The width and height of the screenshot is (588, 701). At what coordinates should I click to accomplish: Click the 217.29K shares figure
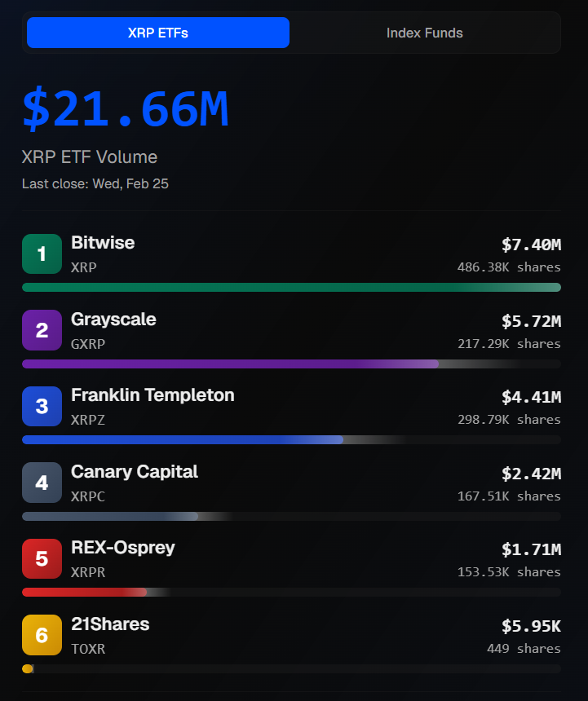[509, 344]
